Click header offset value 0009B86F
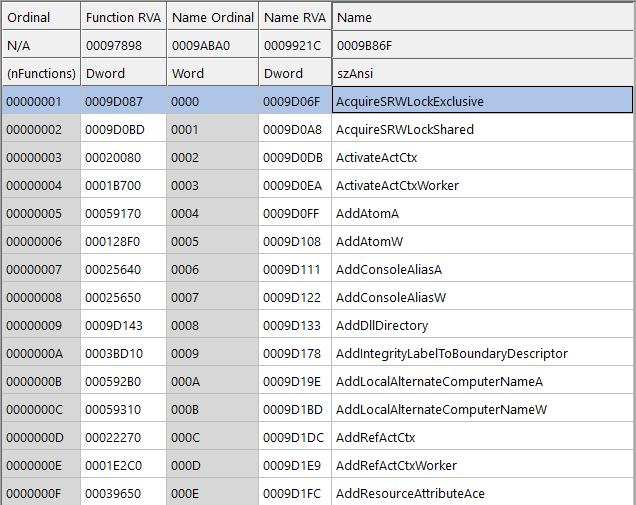The height and width of the screenshot is (505, 636). click(x=482, y=45)
